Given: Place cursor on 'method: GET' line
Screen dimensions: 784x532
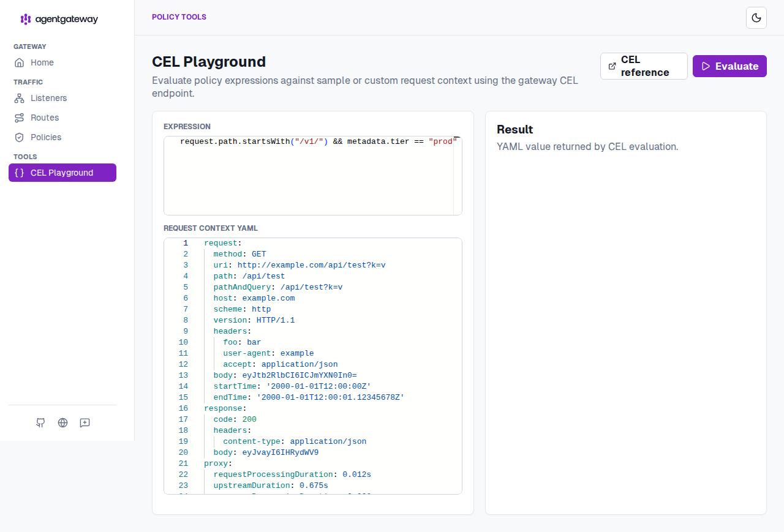Looking at the screenshot, I should [239, 254].
